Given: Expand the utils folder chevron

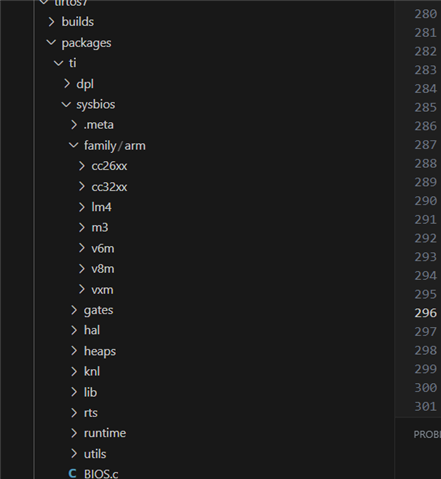Looking at the screenshot, I should pyautogui.click(x=74, y=454).
